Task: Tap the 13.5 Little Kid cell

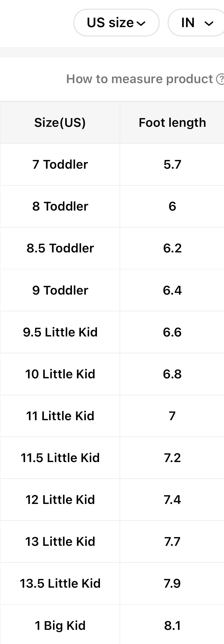Action: tap(60, 583)
